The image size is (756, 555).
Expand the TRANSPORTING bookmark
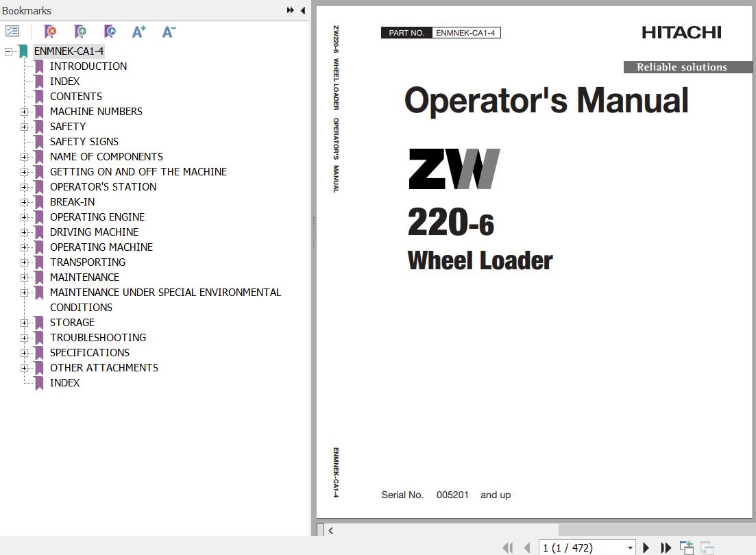24,262
